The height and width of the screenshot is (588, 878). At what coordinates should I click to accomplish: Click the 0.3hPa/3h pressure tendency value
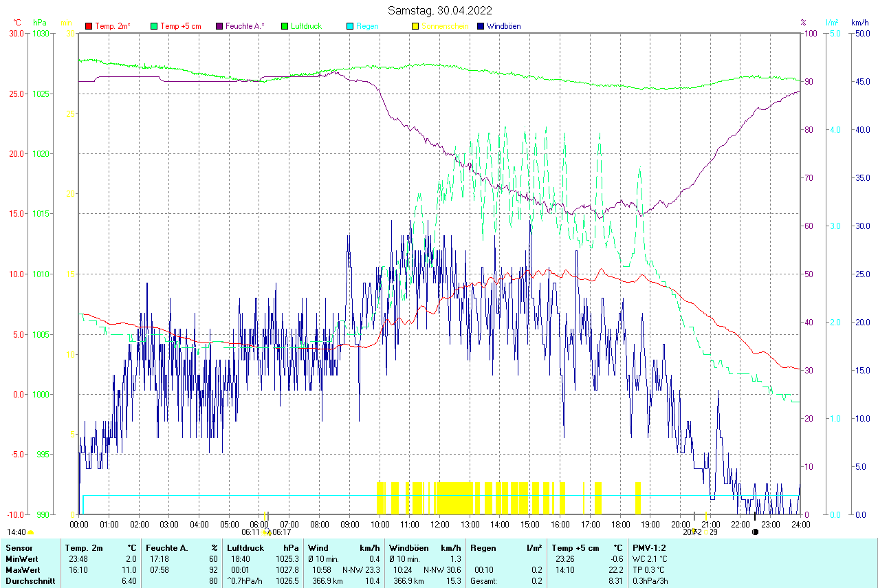pyautogui.click(x=650, y=581)
